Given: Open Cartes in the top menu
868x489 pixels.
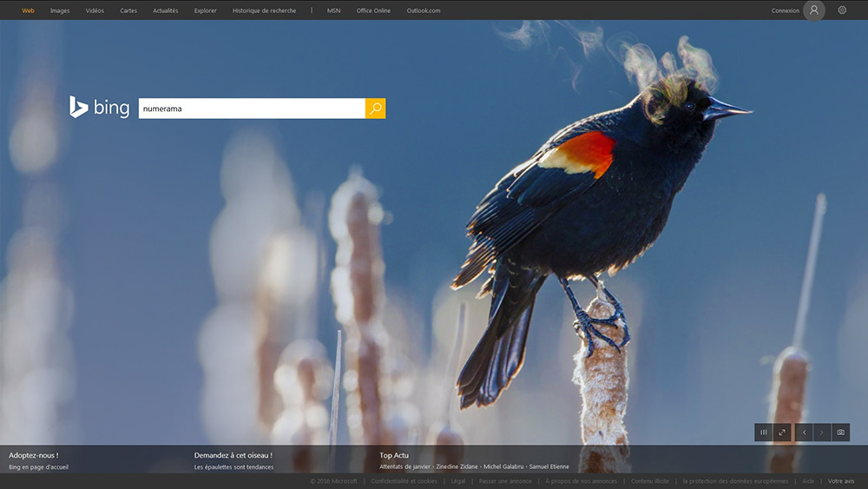Looking at the screenshot, I should 128,10.
